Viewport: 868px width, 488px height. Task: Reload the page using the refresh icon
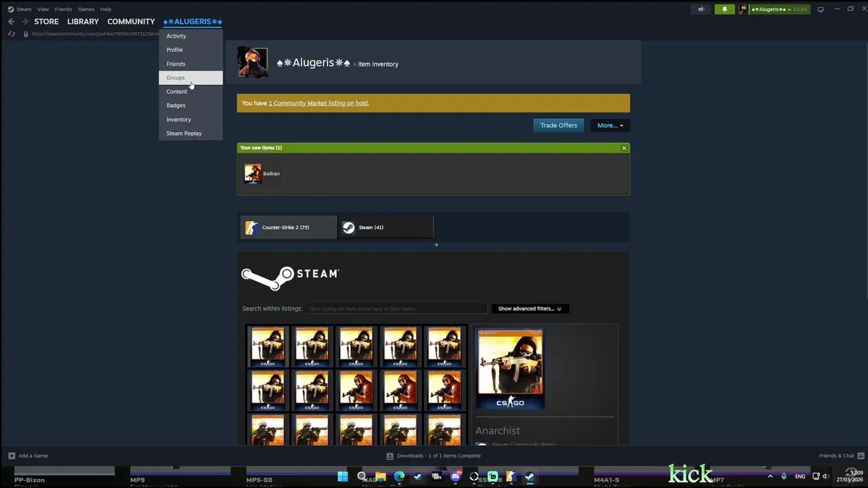[x=12, y=34]
